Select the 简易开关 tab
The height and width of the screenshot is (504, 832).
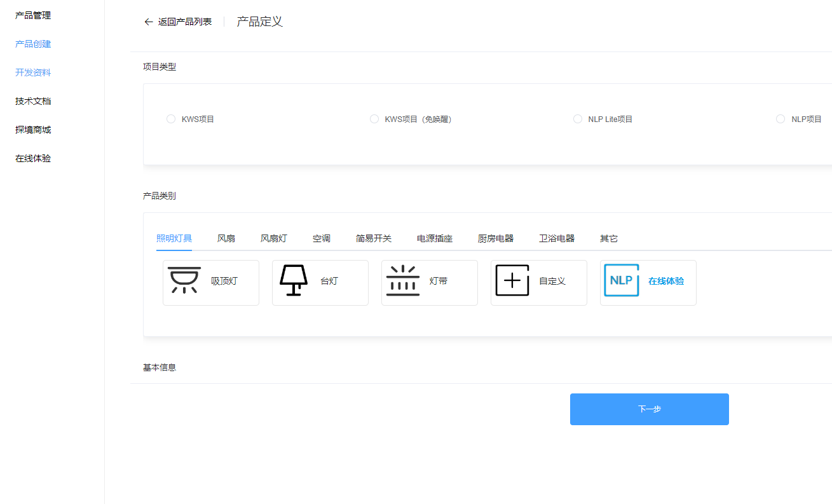click(374, 238)
